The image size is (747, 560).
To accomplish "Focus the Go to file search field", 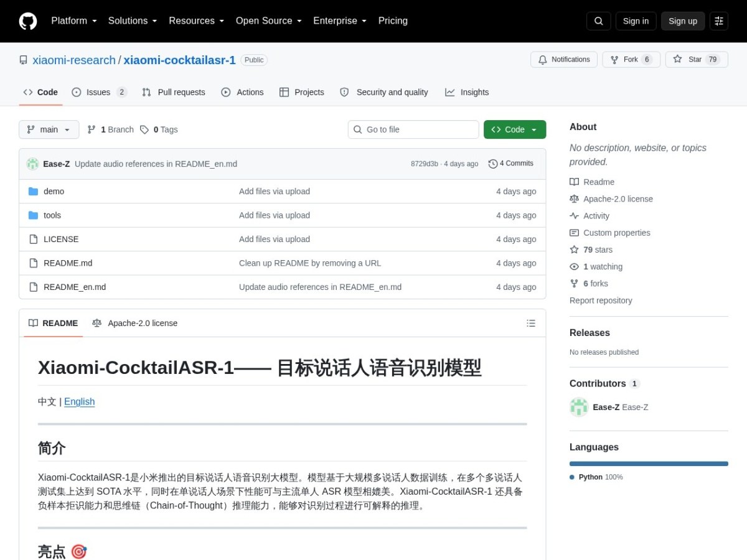I will tap(413, 129).
